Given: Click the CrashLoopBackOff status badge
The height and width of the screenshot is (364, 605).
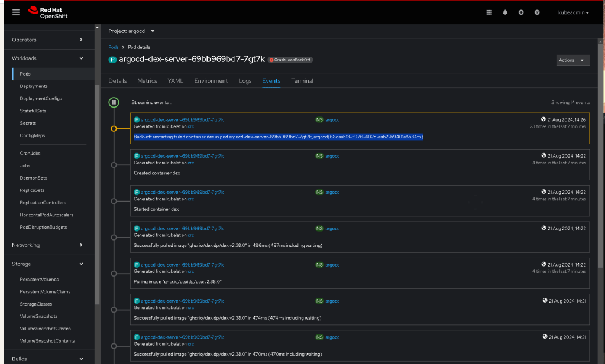Looking at the screenshot, I should click(290, 60).
